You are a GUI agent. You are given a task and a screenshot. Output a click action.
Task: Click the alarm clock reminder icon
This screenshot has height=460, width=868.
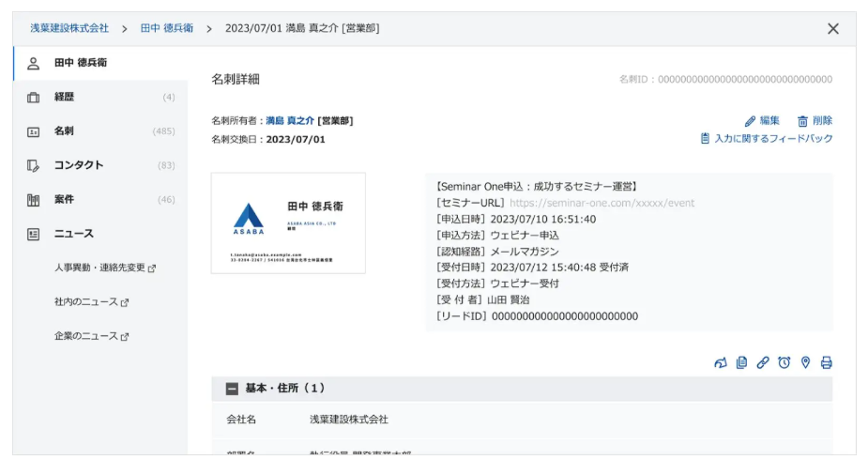click(x=784, y=362)
